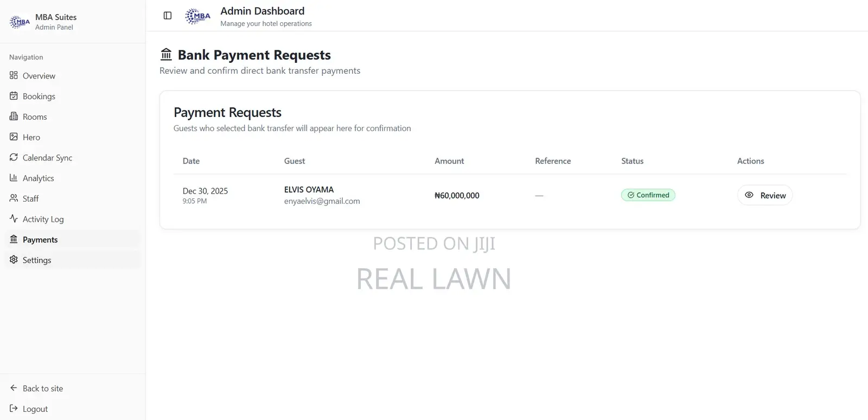Screen dimensions: 868x420
Task: Click 'Review and confirm direct bank transfer' text
Action: coord(260,70)
